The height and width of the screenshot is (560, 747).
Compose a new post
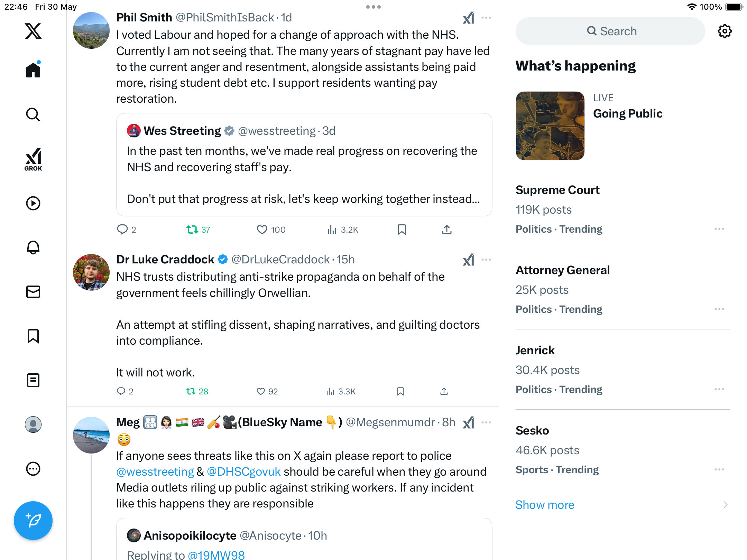coord(33,520)
